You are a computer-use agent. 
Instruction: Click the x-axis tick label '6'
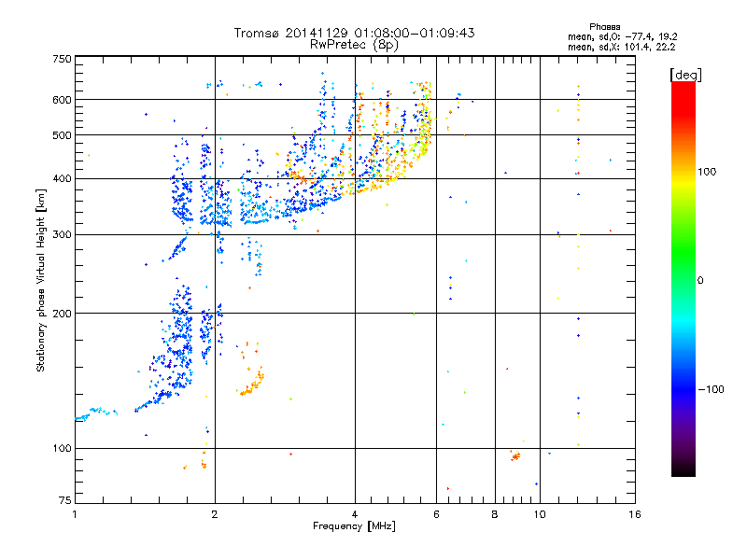(436, 514)
